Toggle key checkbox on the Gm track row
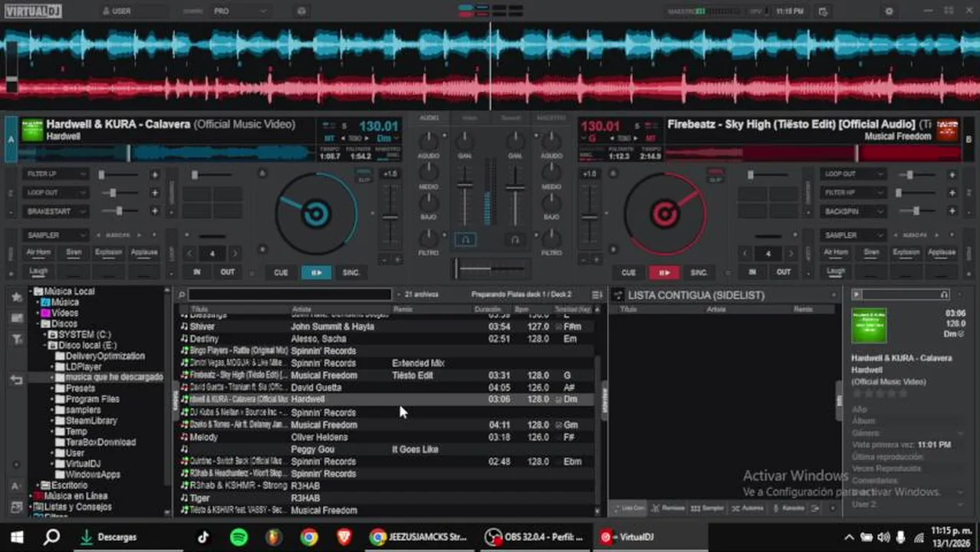The height and width of the screenshot is (552, 980). click(x=558, y=425)
